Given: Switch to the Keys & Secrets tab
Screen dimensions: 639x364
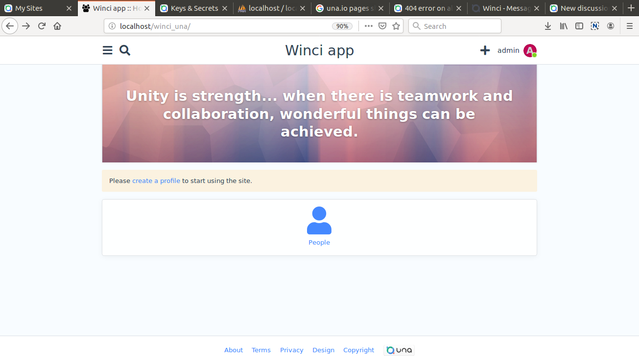Looking at the screenshot, I should coord(194,8).
